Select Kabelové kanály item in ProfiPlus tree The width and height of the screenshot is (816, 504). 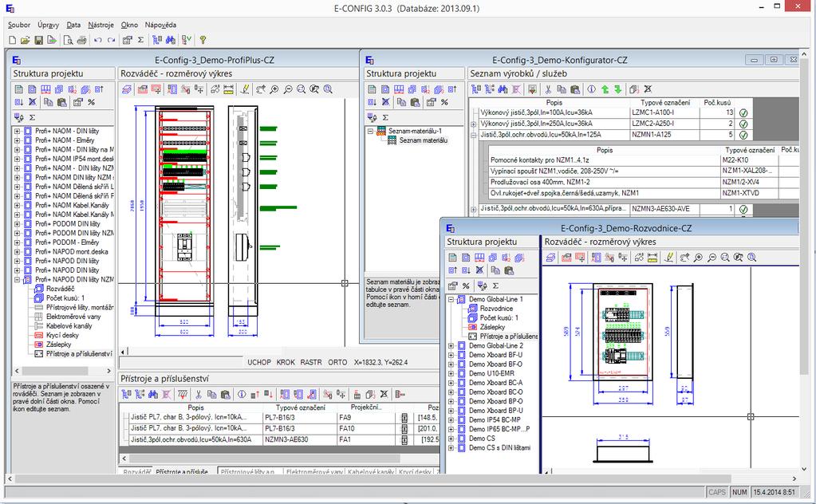[69, 326]
